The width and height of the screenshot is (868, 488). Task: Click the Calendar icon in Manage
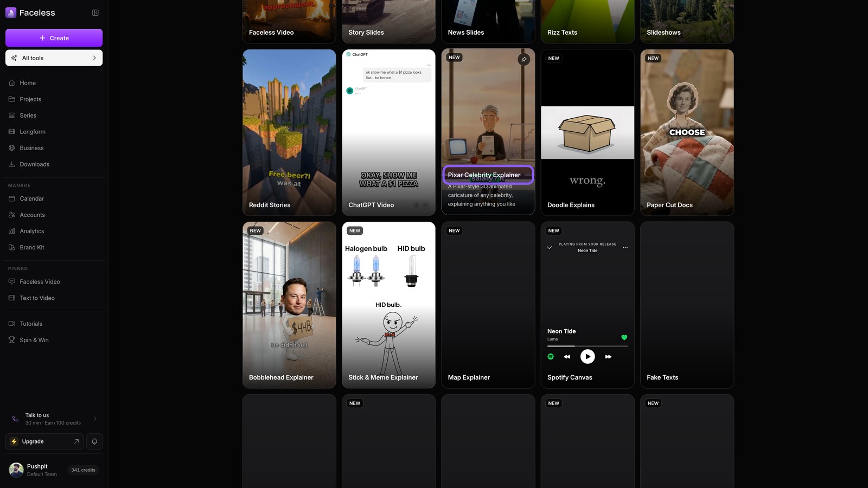(12, 198)
